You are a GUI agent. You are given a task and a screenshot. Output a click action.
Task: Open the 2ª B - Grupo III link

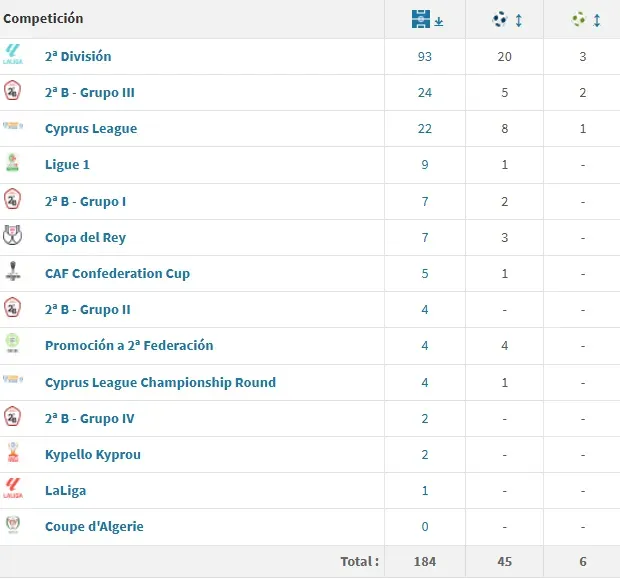point(90,92)
